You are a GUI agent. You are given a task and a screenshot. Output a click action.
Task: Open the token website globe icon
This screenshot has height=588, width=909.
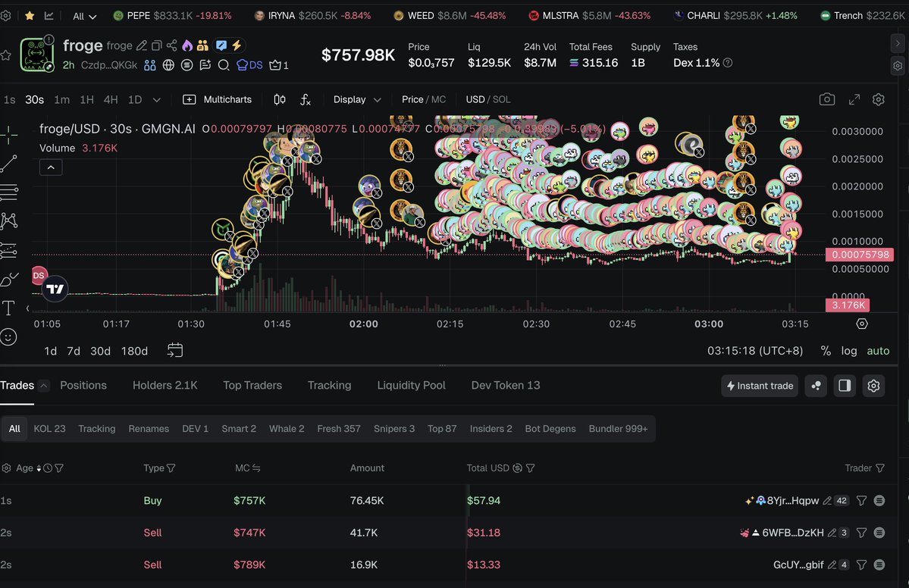(x=168, y=65)
